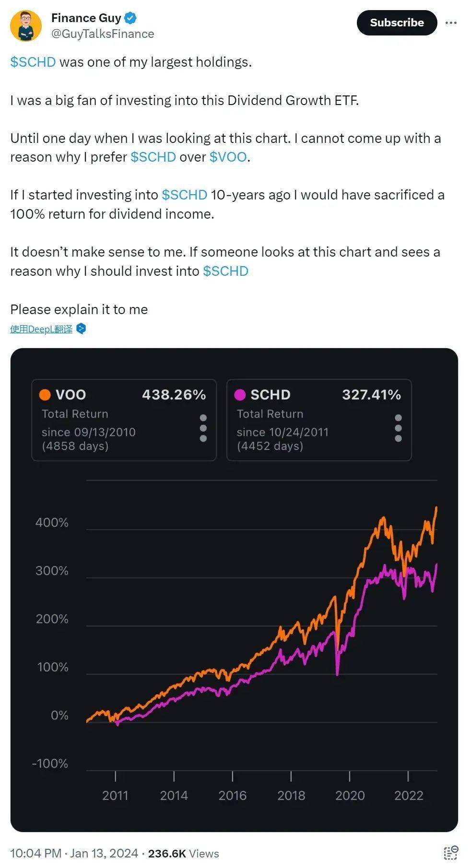Open the first $SCHD cashtag link
This screenshot has height=868, width=471.
[x=33, y=62]
